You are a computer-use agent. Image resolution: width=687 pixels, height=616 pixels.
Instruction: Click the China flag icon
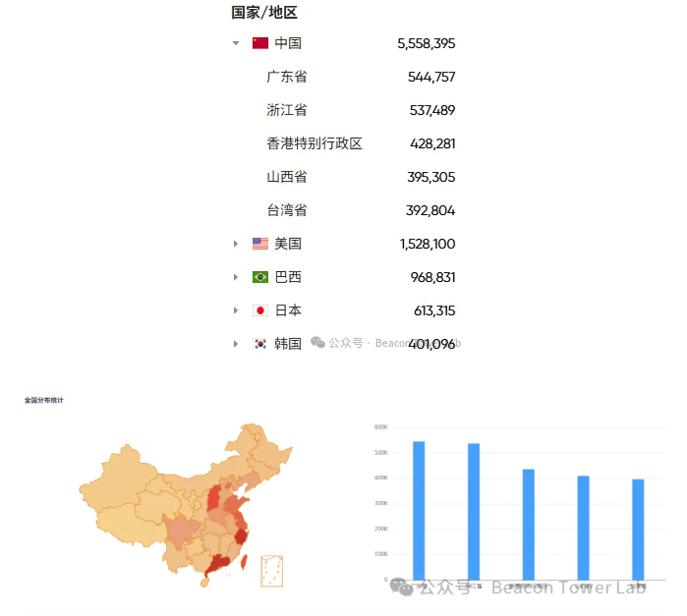point(260,43)
